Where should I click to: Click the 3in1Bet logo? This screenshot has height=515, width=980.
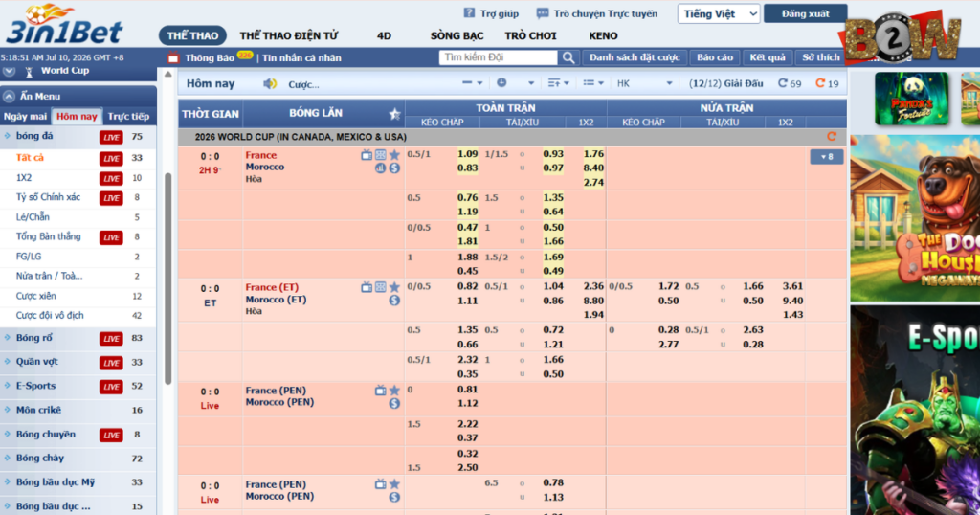click(64, 25)
